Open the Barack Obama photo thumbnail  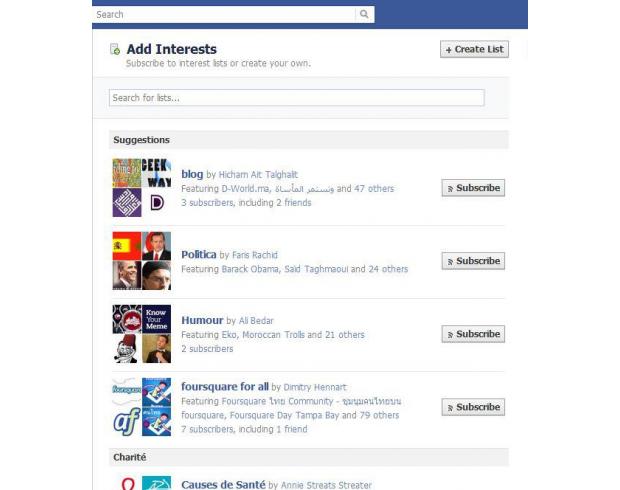click(127, 275)
